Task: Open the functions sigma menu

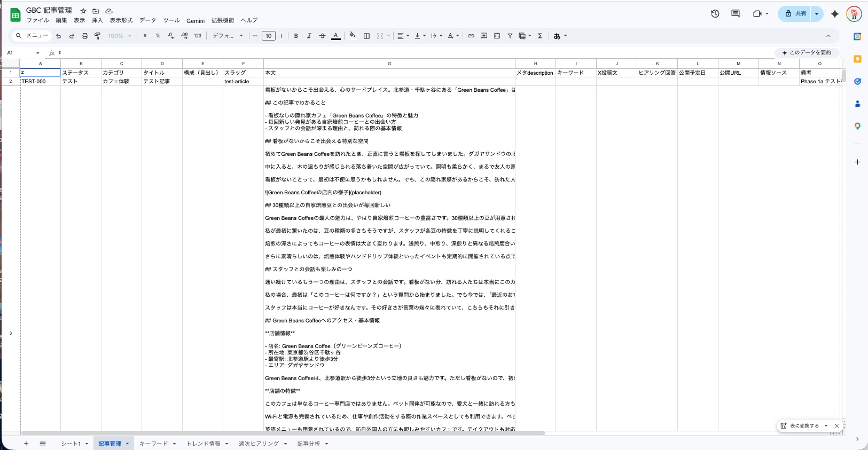Action: (540, 36)
